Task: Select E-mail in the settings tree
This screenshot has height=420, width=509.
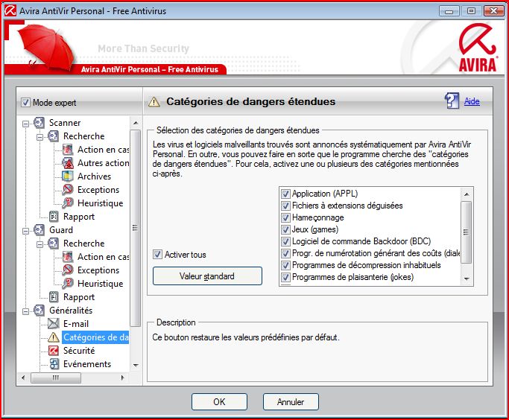Action: [75, 324]
